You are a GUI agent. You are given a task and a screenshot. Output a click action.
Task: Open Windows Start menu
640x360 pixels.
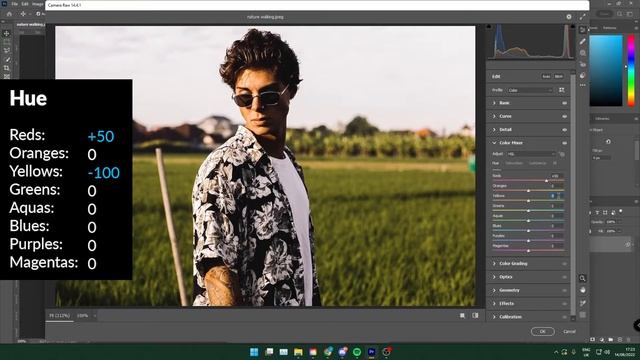[254, 352]
